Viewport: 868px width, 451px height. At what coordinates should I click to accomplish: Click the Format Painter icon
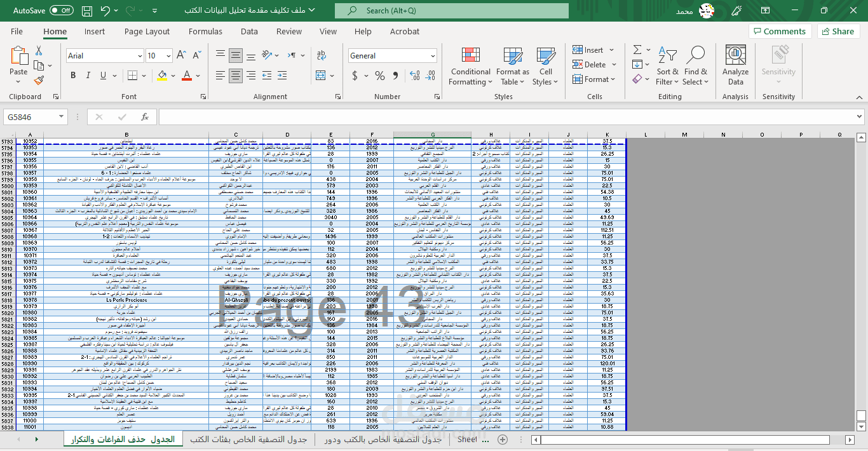point(38,79)
